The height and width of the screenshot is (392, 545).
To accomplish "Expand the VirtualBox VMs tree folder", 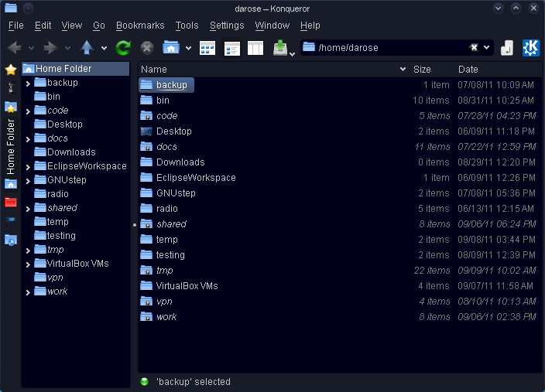I will tap(28, 264).
